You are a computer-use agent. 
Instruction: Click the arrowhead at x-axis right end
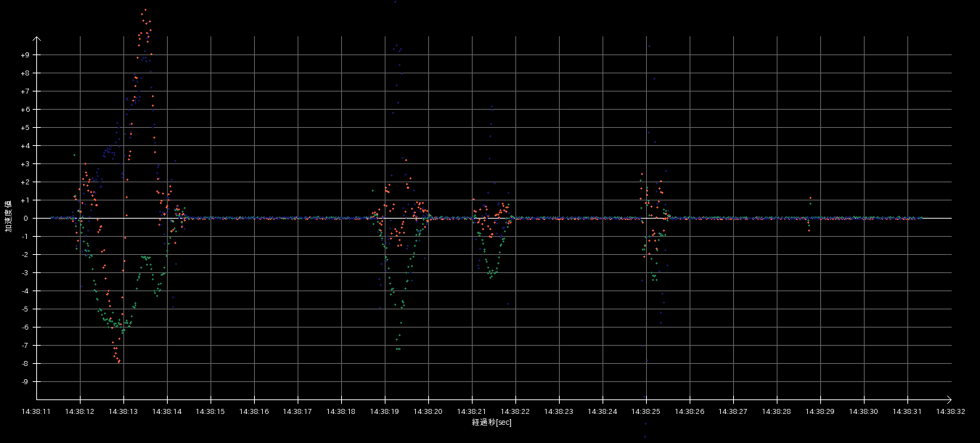[948, 399]
